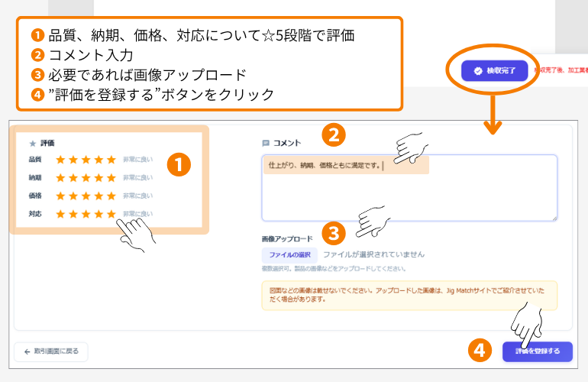Click the 画像アップロード heading

[287, 239]
